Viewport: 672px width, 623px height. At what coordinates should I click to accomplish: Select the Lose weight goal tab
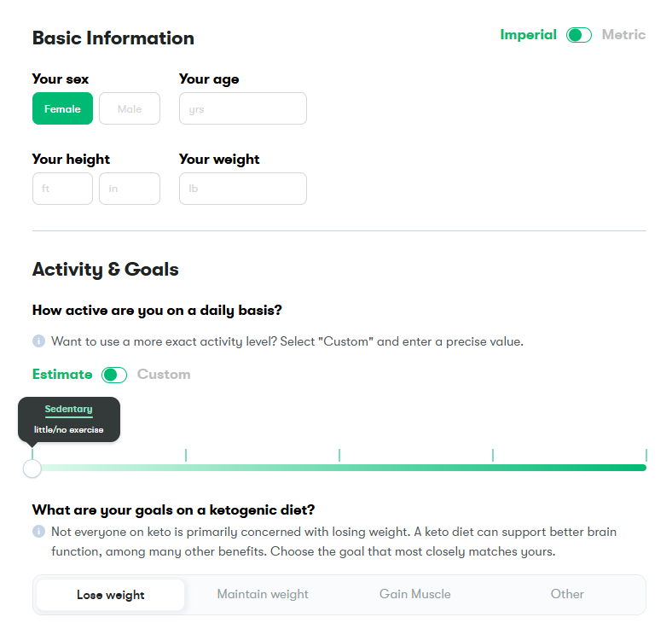(x=111, y=595)
